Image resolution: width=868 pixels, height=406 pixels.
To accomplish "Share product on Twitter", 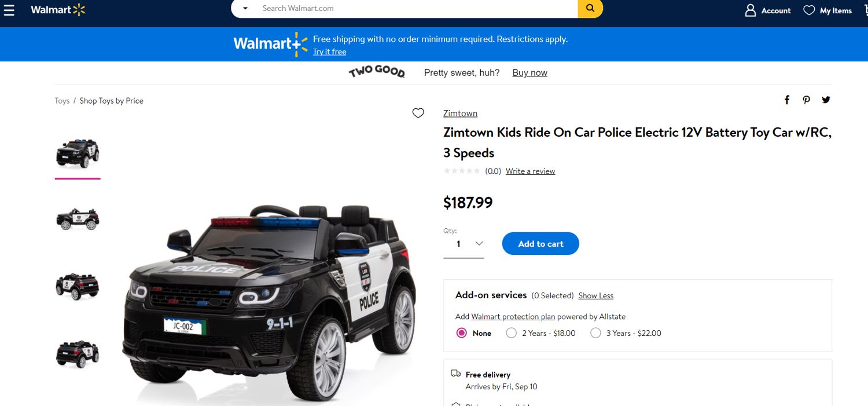I will click(x=826, y=100).
